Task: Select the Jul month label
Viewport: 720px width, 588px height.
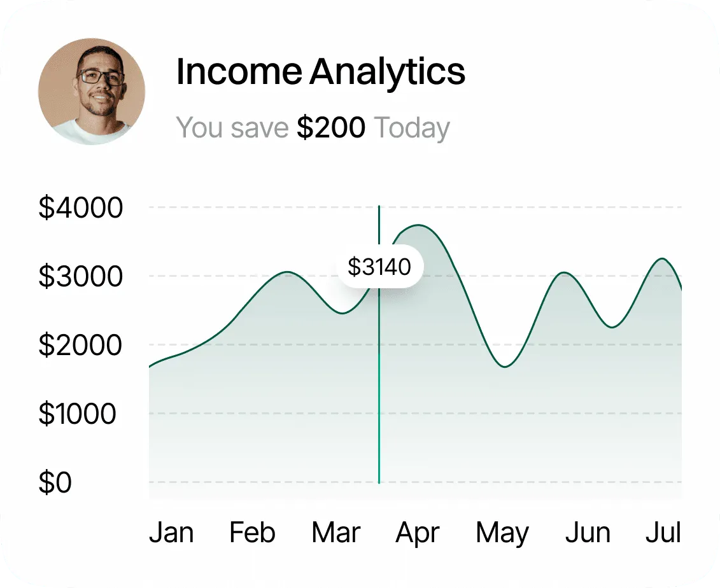Action: click(663, 533)
